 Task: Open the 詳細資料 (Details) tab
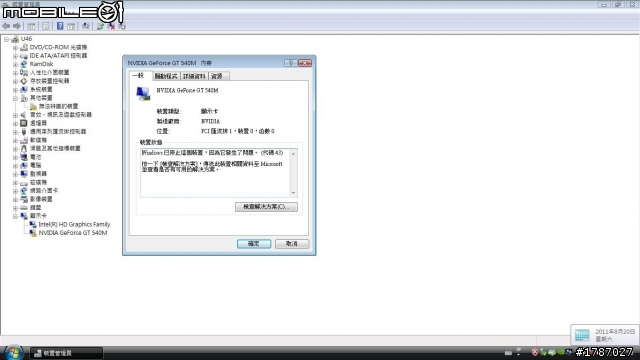point(194,76)
